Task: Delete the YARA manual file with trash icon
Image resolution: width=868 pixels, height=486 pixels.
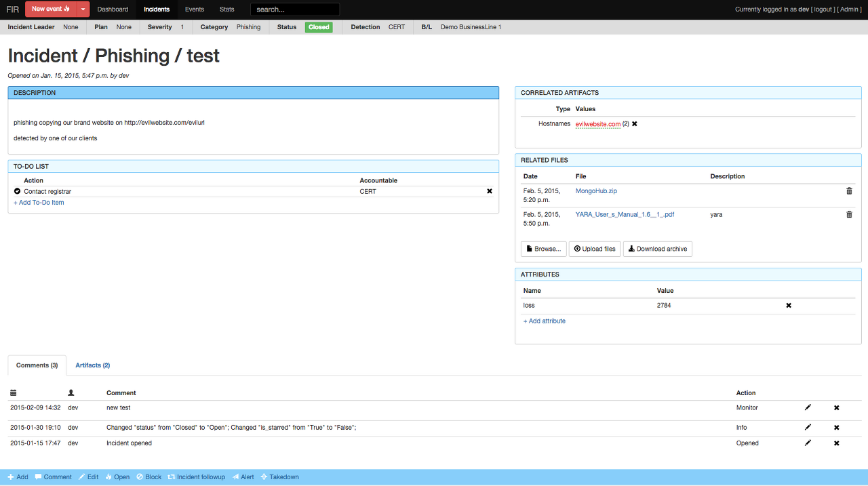Action: pyautogui.click(x=849, y=214)
